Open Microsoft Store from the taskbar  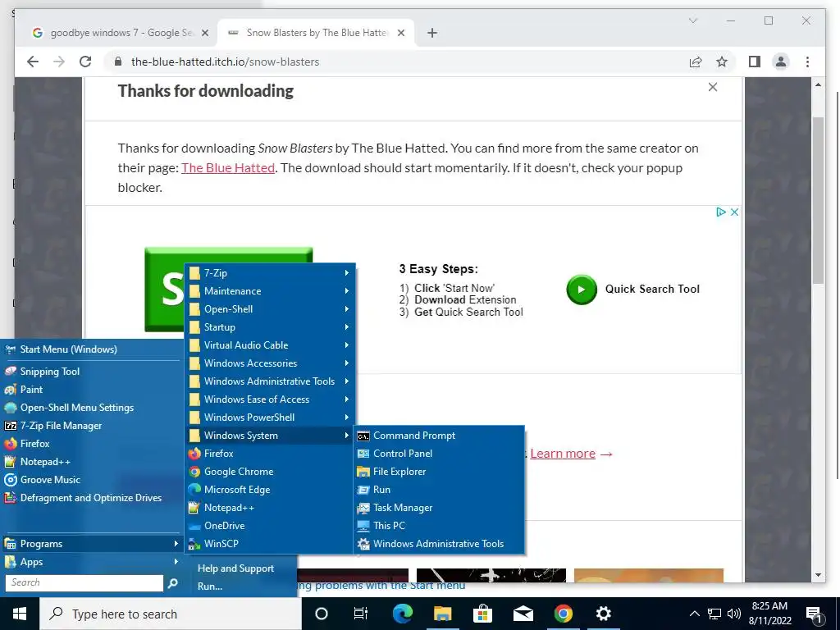pos(482,614)
